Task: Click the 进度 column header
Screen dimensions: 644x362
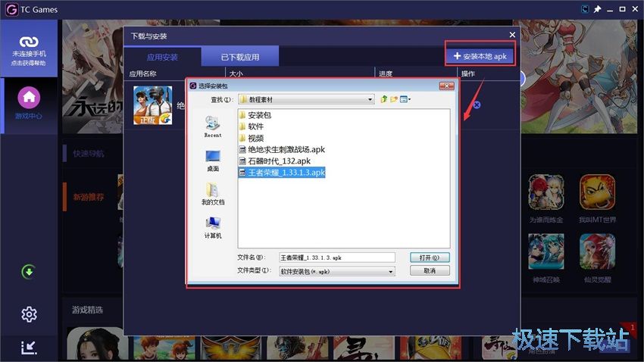Action: pyautogui.click(x=386, y=74)
